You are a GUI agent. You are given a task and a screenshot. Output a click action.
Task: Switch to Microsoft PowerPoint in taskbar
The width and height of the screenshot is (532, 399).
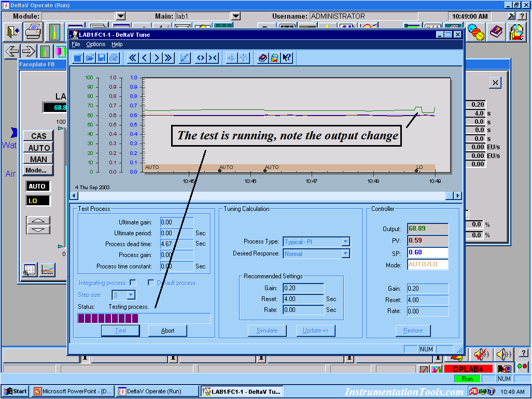tap(73, 391)
